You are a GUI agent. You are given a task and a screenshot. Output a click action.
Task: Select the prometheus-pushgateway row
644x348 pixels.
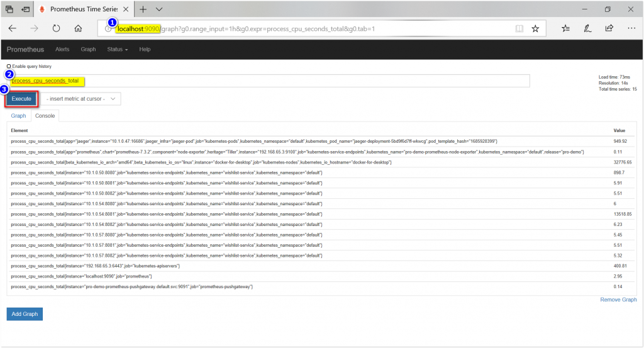coord(321,287)
